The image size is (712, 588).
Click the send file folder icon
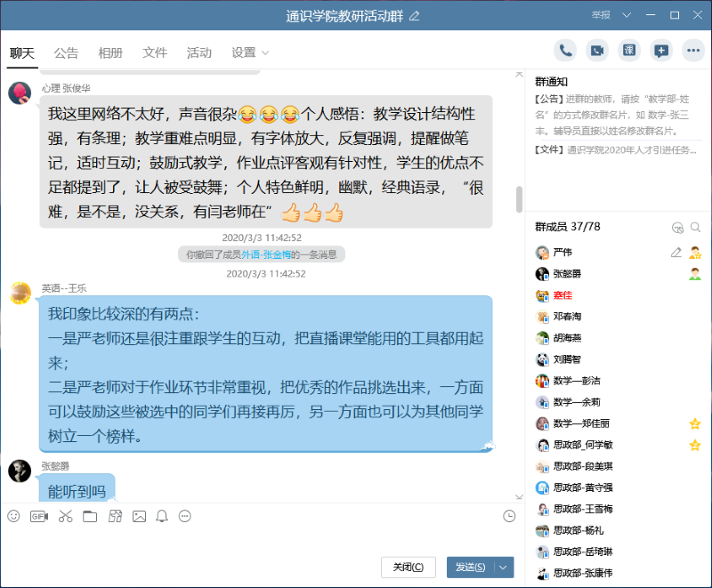click(90, 516)
